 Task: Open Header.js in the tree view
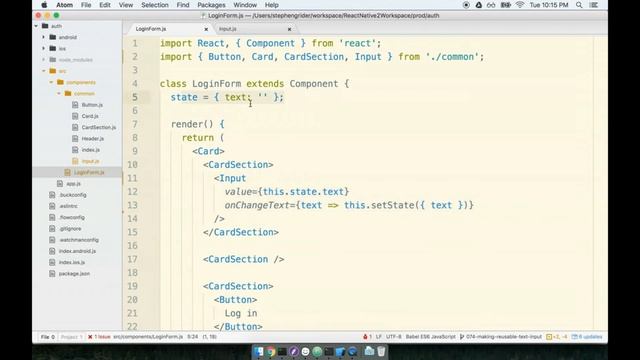tap(92, 139)
